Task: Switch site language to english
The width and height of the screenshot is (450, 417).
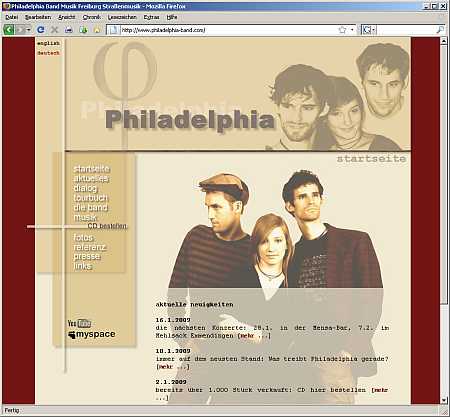Action: click(48, 43)
